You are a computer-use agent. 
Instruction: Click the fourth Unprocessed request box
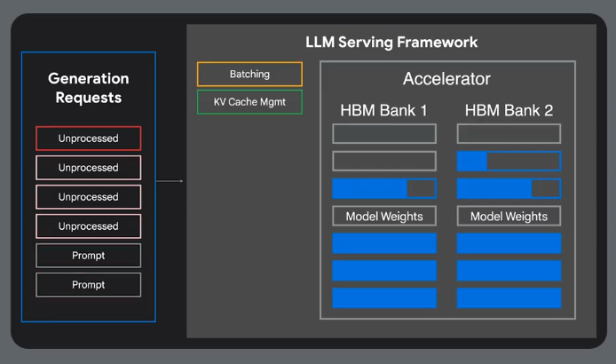pyautogui.click(x=89, y=226)
